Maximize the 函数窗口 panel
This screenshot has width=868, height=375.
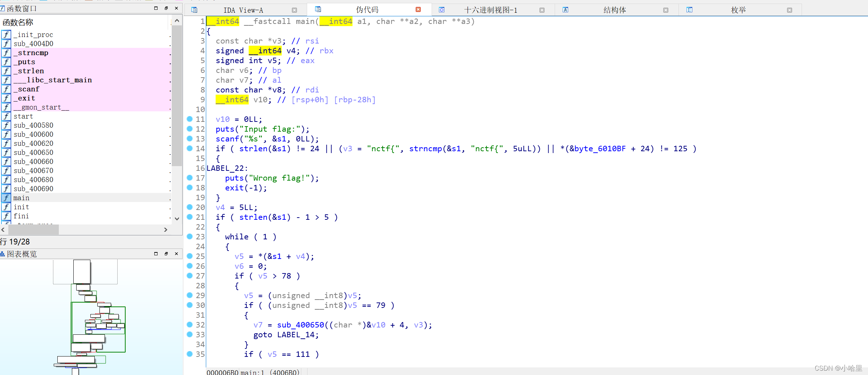(x=156, y=8)
